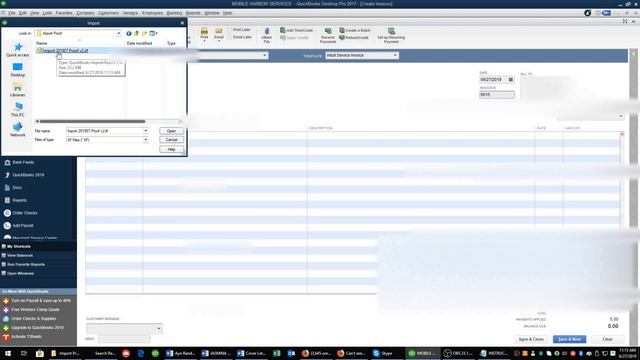640x360 pixels.
Task: Click Create a Batch in the toolbar
Action: pos(355,30)
